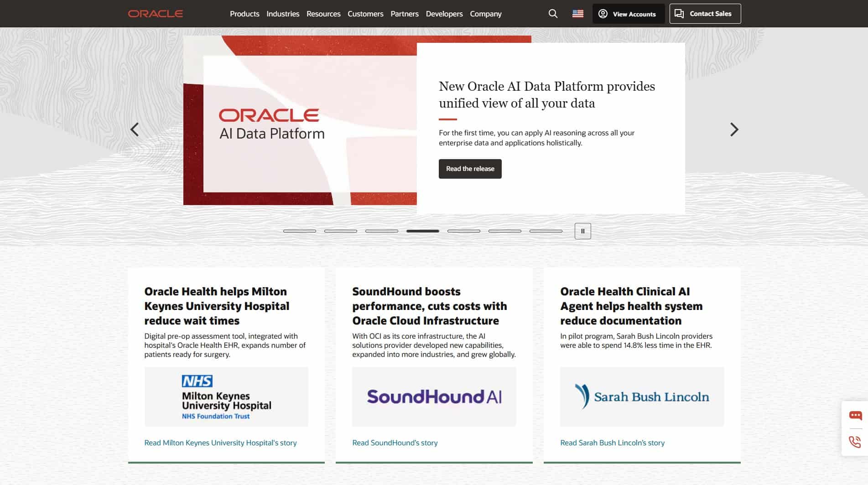Screen dimensions: 868x485
Task: Click the Oracle logo in the header
Action: (155, 13)
